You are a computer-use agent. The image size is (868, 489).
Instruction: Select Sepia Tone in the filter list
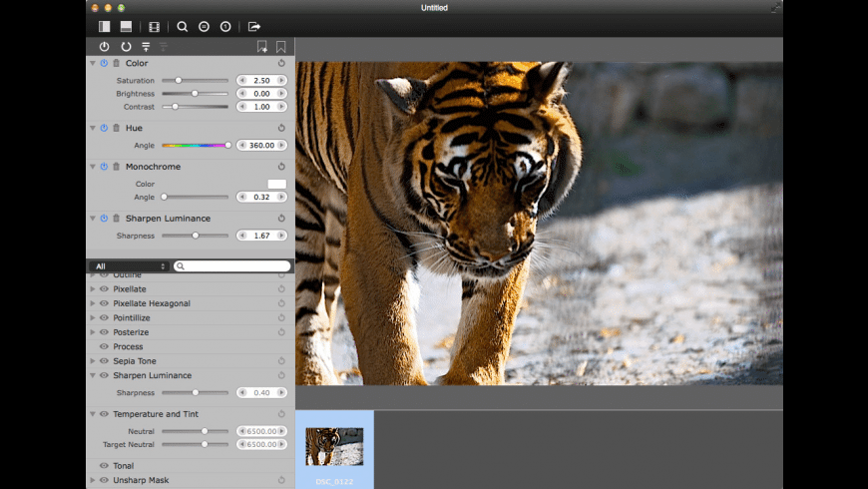pos(135,361)
